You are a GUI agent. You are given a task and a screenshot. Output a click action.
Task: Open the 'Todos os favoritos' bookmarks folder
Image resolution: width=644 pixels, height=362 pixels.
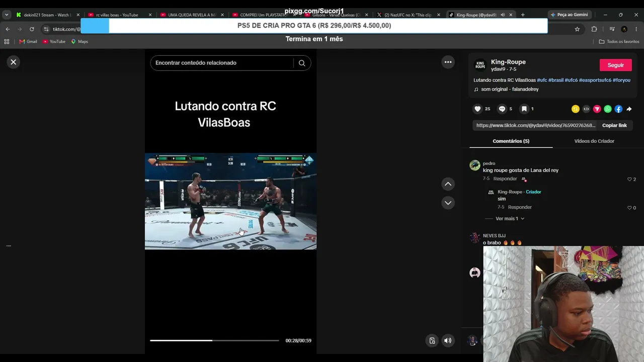[x=619, y=42]
